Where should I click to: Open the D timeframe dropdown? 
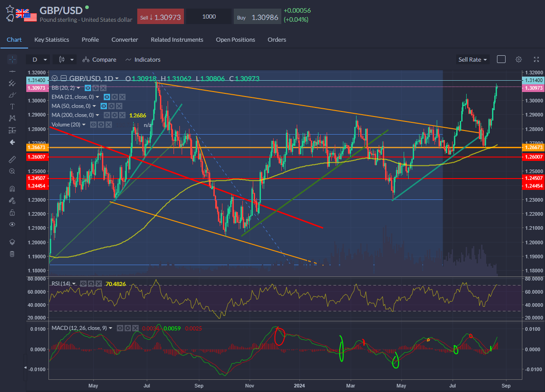(x=39, y=59)
